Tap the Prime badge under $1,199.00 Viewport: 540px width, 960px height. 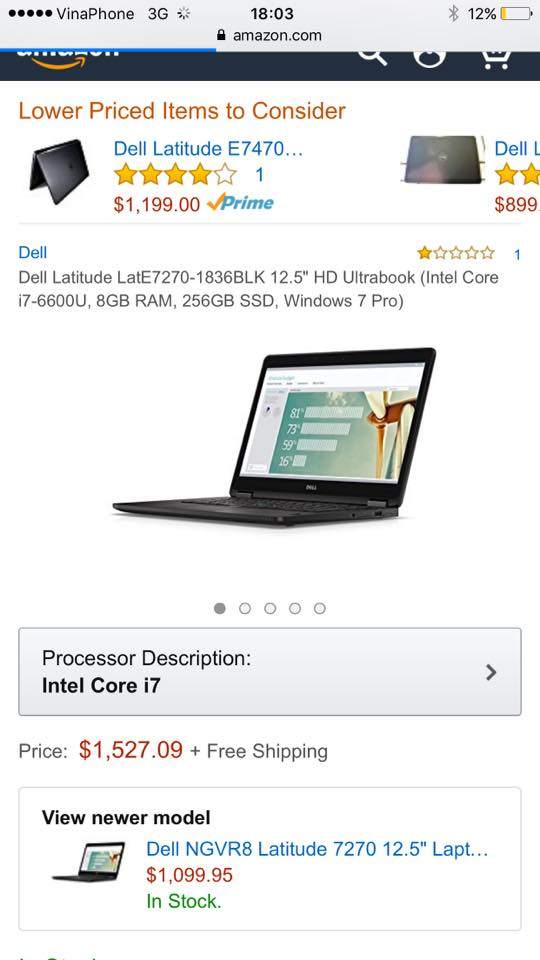click(241, 203)
